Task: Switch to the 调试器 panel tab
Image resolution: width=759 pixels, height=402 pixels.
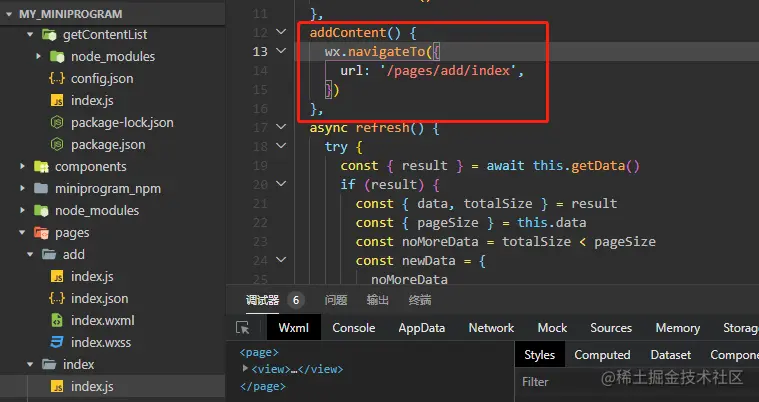Action: 262,300
